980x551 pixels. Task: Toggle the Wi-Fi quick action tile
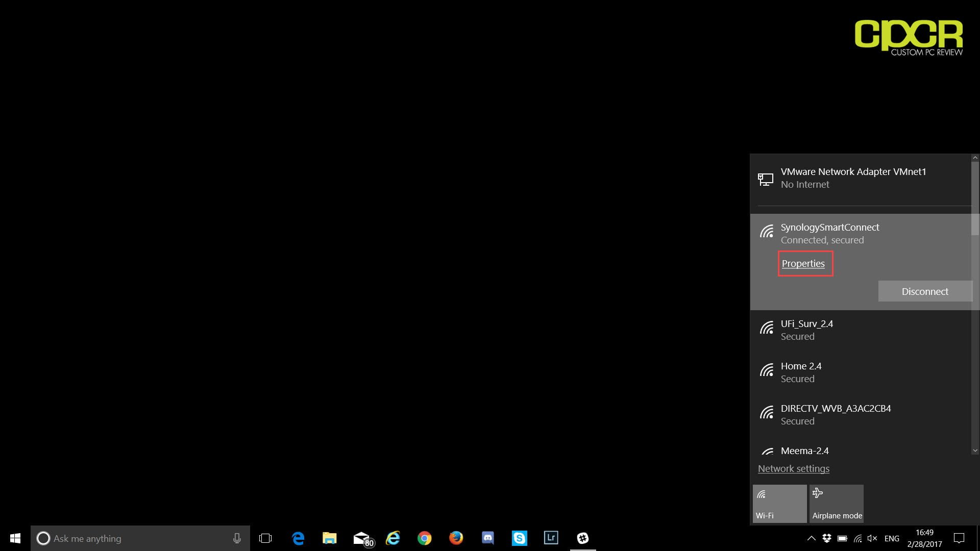[780, 504]
